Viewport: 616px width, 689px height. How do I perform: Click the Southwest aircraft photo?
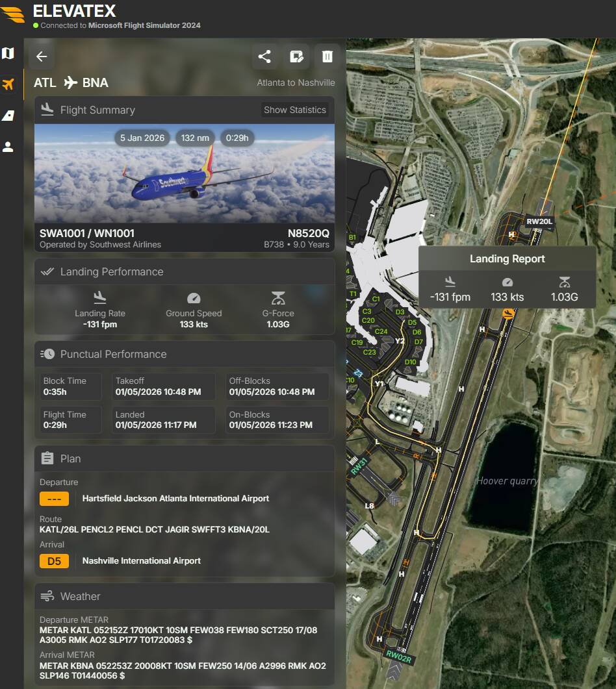pyautogui.click(x=185, y=173)
